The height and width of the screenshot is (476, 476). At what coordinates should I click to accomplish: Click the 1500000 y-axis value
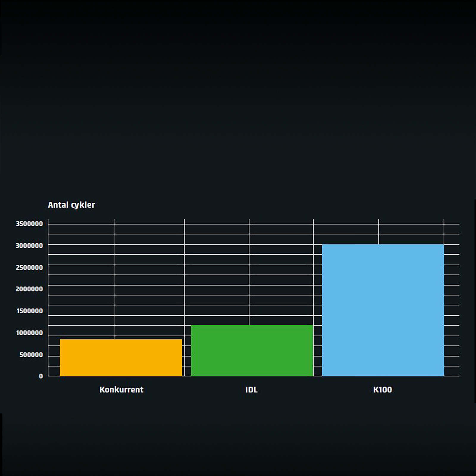(30, 311)
